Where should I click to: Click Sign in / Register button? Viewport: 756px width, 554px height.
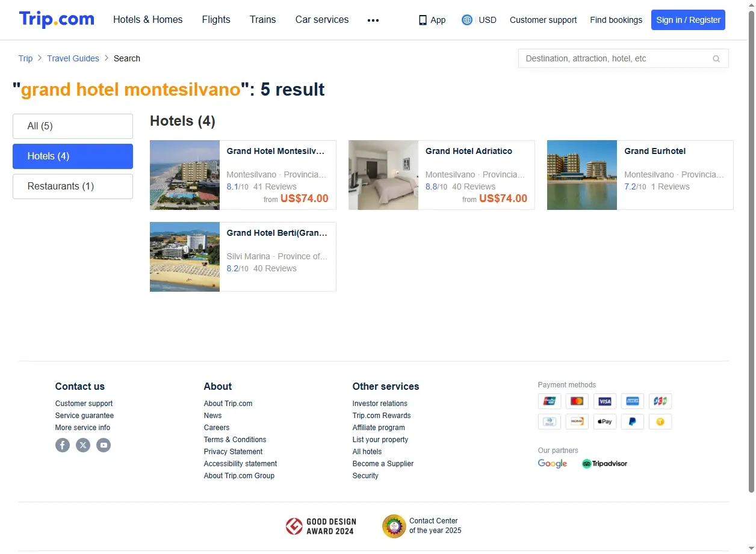tap(688, 20)
